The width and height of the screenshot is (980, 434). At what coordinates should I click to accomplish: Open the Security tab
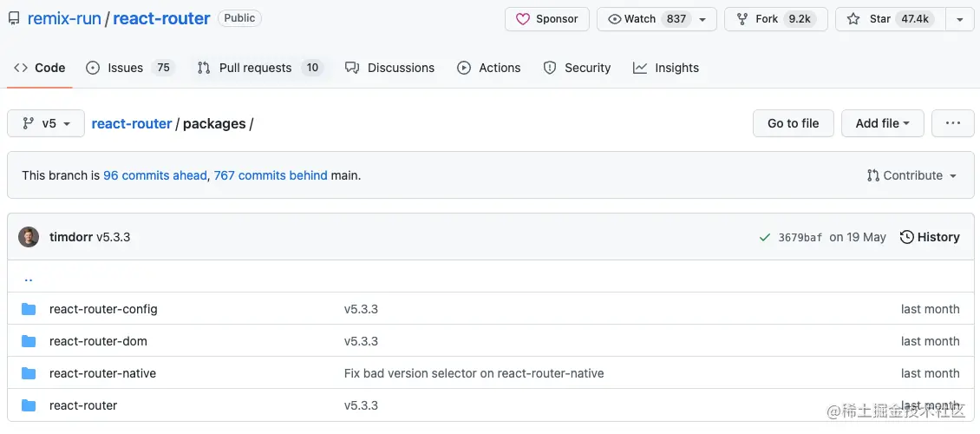(577, 68)
